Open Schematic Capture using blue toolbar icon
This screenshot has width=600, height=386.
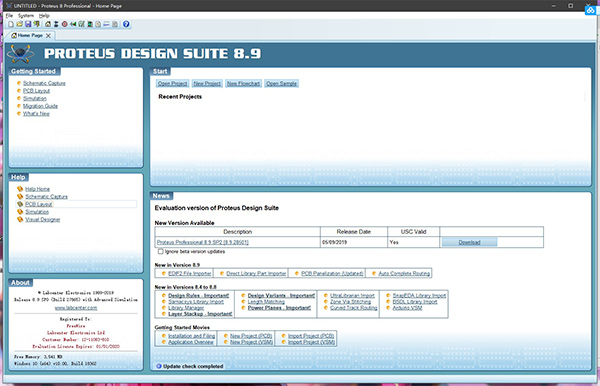coord(56,24)
